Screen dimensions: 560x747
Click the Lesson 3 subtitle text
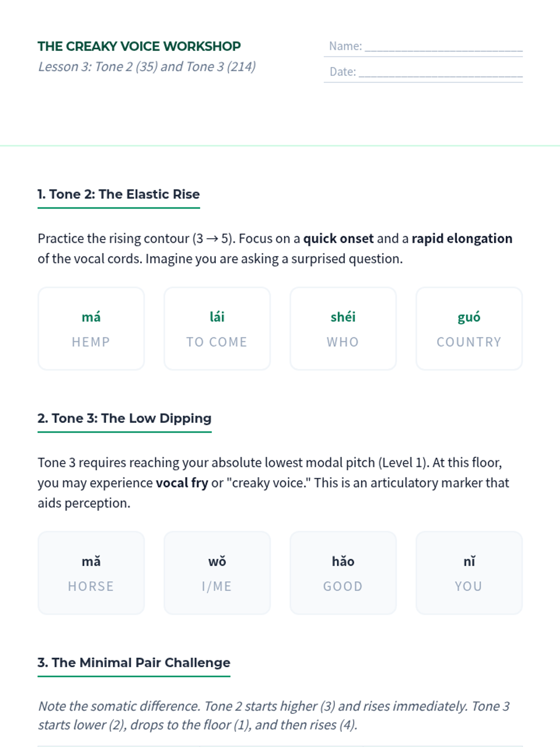pos(147,67)
